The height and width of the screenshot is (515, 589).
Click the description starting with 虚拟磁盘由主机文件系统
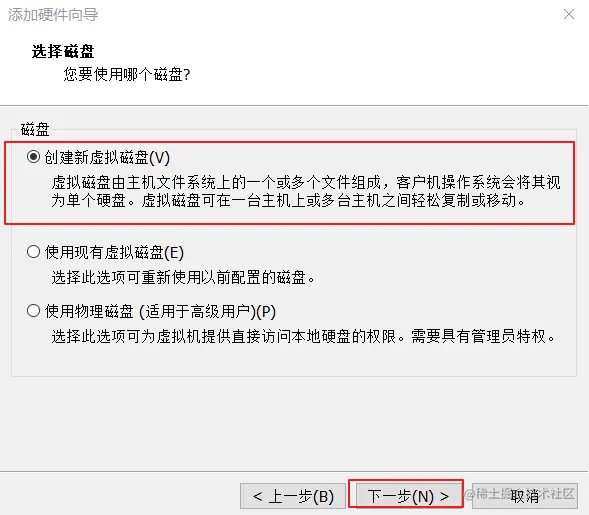click(x=306, y=191)
